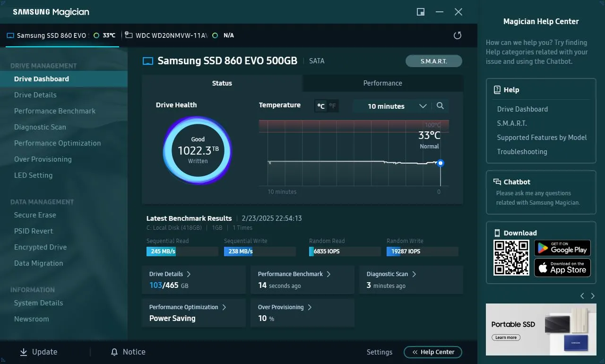Open the 10 minutes time range dropdown

point(398,106)
